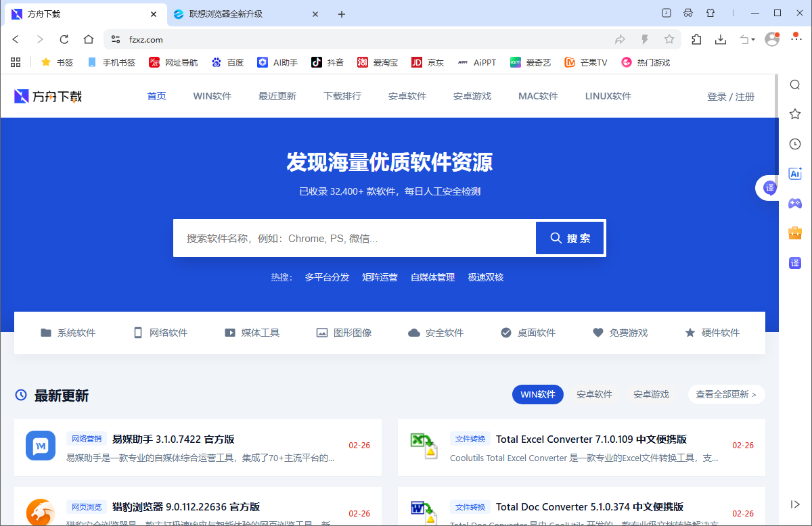Open the game center sidebar icon

794,203
